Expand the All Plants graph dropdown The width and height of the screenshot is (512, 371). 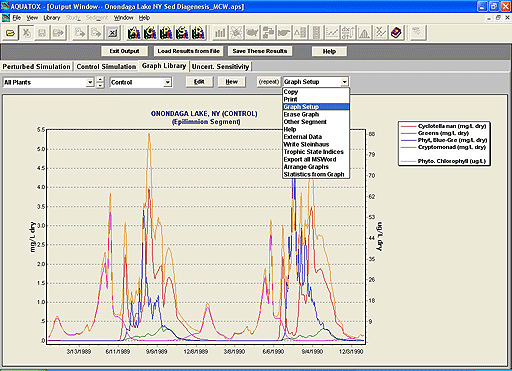(90, 82)
